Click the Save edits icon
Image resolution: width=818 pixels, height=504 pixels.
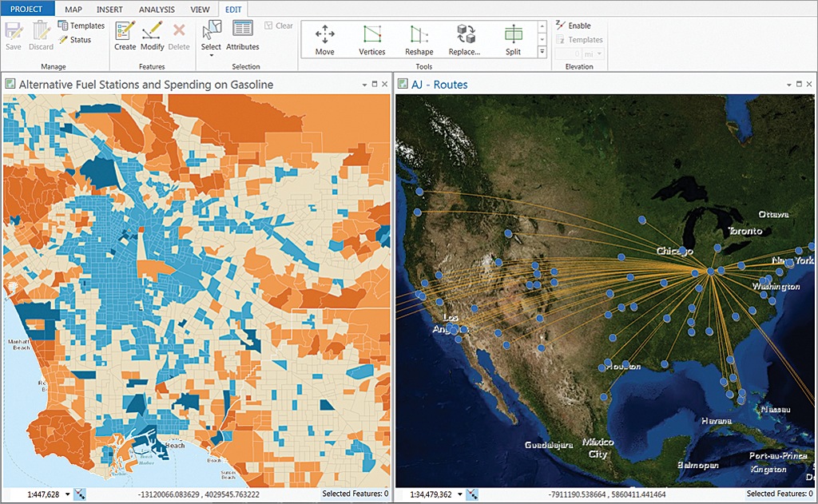[14, 35]
